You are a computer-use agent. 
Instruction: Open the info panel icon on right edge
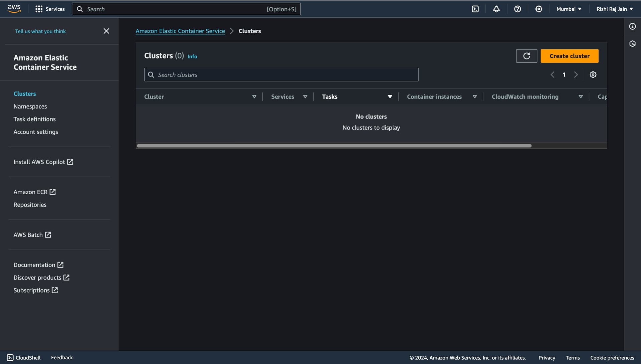tap(632, 26)
